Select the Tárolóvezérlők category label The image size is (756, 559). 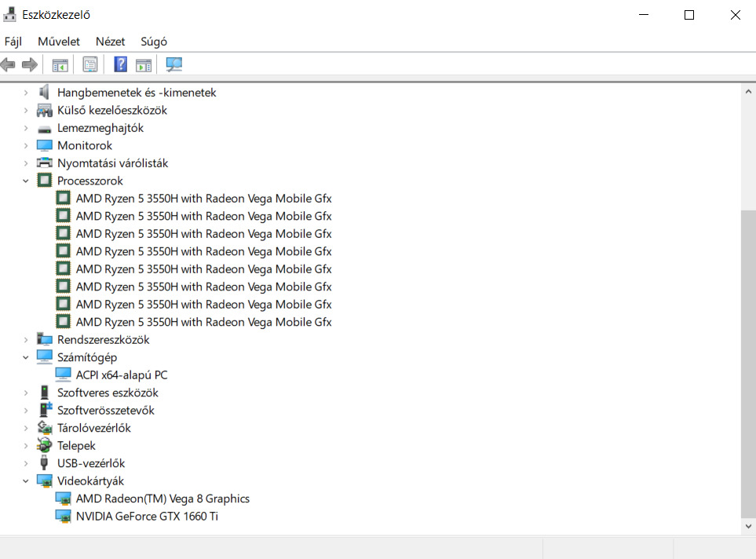pos(94,428)
